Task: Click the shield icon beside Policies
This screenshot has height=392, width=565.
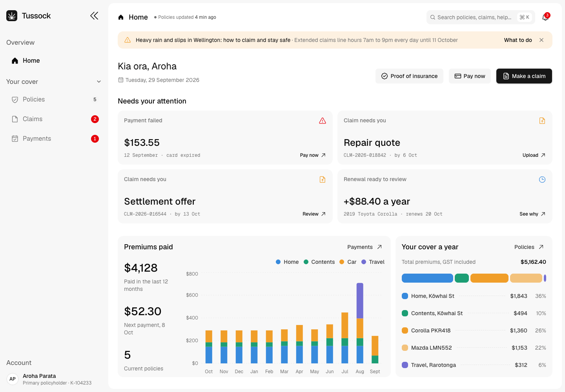Action: tap(15, 100)
